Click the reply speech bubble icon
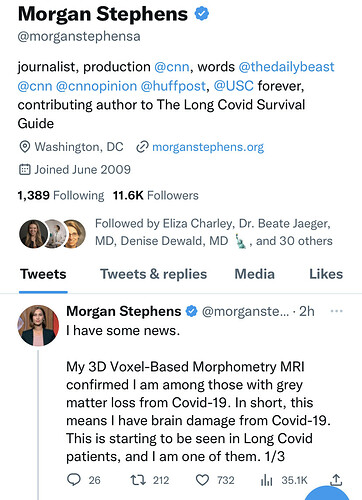Image resolution: width=362 pixels, height=500 pixels. click(74, 480)
